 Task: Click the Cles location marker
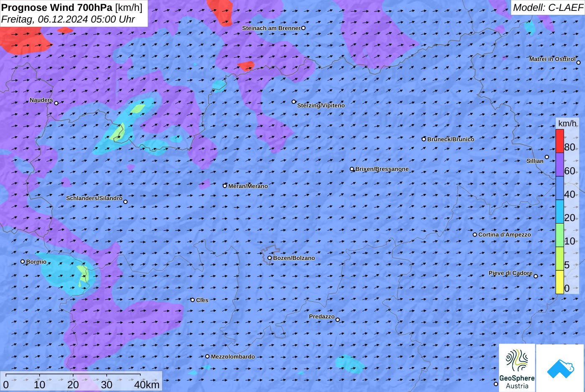[193, 300]
